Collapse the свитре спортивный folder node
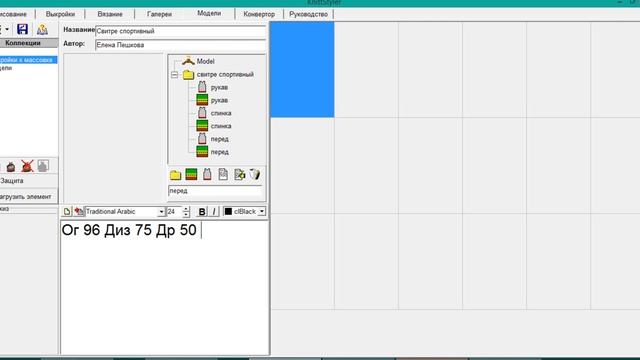The image size is (640, 360). pos(174,75)
